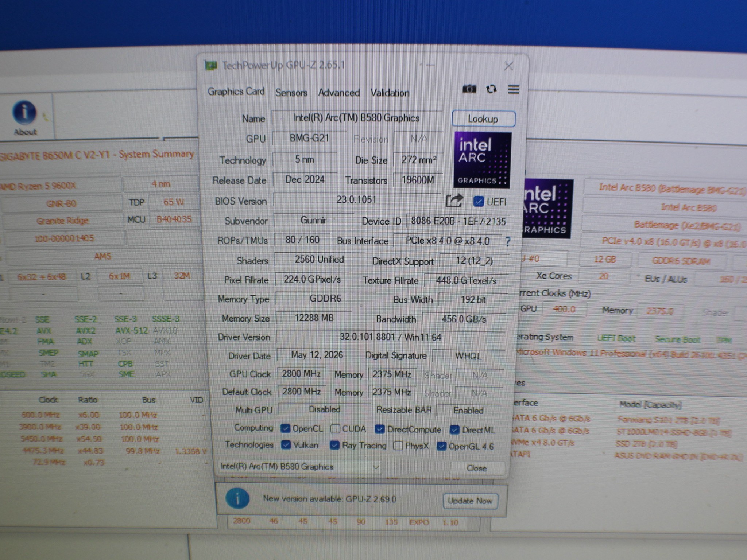Click the TDP value 65 W in HWiNFO

(x=174, y=202)
